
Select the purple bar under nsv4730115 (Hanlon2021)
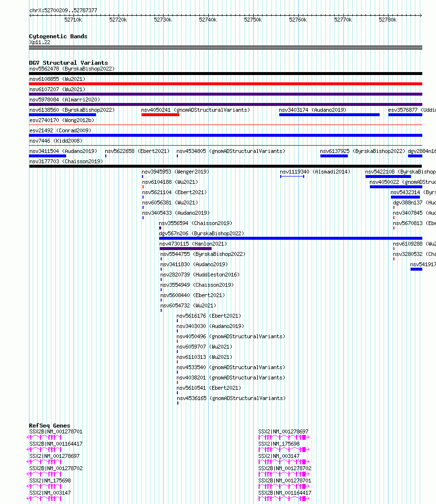click(x=186, y=249)
